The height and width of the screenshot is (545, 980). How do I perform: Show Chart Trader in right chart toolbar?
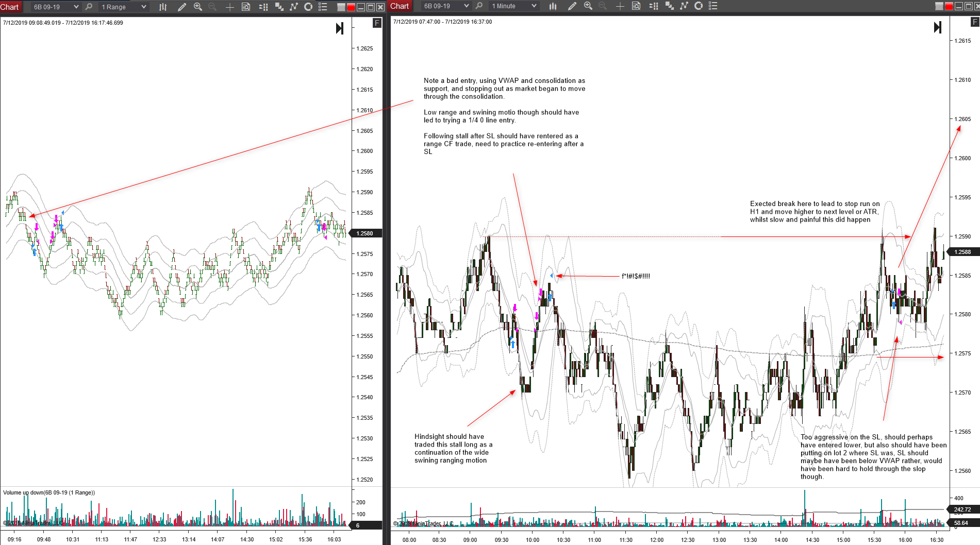654,6
